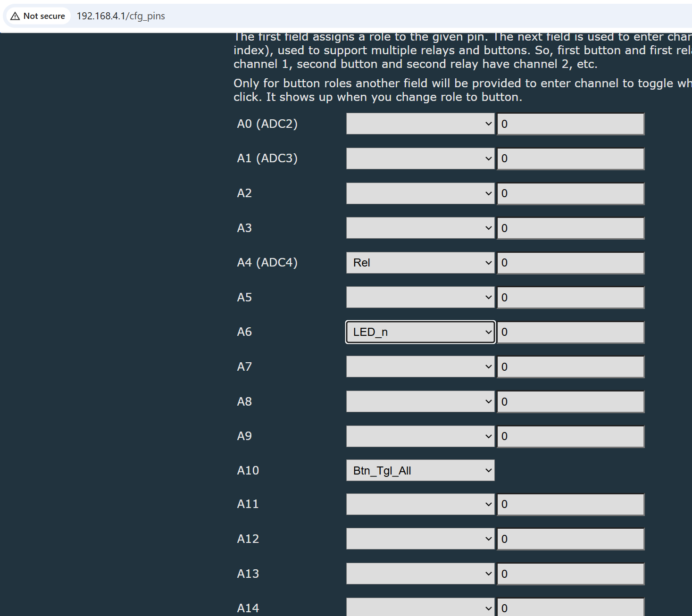Open role dropdown for pin A7
Image resolution: width=692 pixels, height=616 pixels.
420,367
